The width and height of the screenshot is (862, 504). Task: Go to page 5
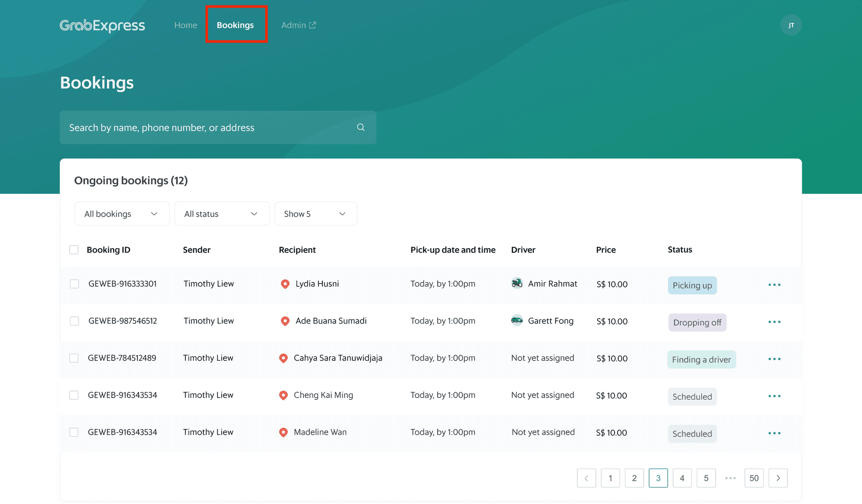coord(706,478)
